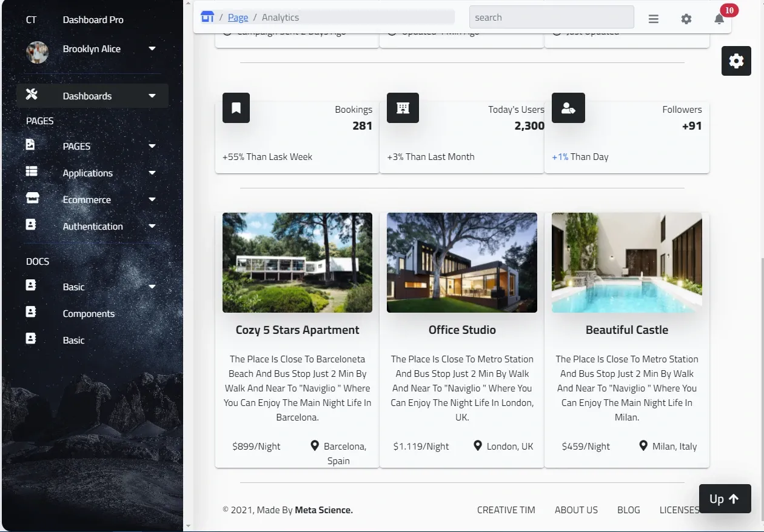Viewport: 764px width, 532px height.
Task: Click the Page breadcrumb link
Action: point(238,18)
